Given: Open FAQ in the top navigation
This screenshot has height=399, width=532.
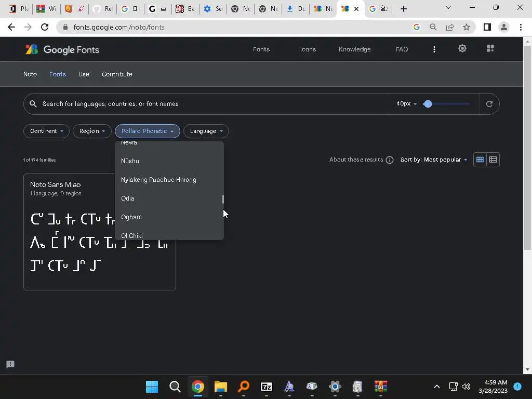Looking at the screenshot, I should [x=402, y=49].
